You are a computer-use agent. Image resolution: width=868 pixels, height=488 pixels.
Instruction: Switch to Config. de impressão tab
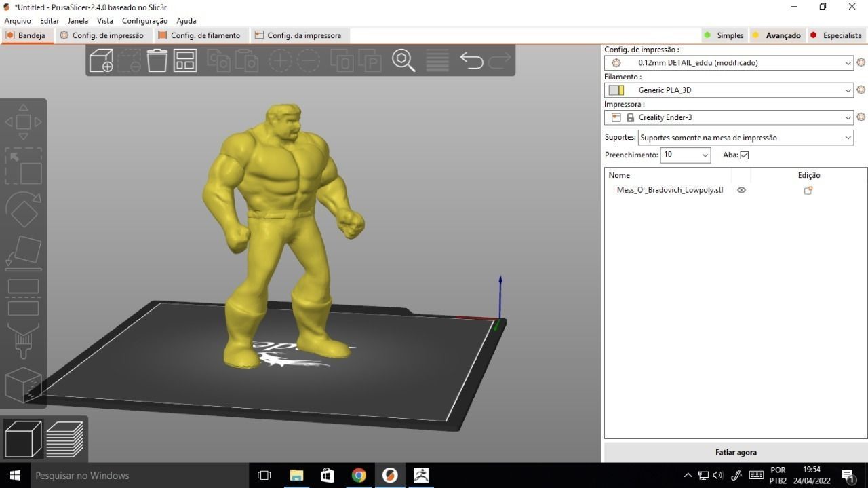pyautogui.click(x=102, y=35)
